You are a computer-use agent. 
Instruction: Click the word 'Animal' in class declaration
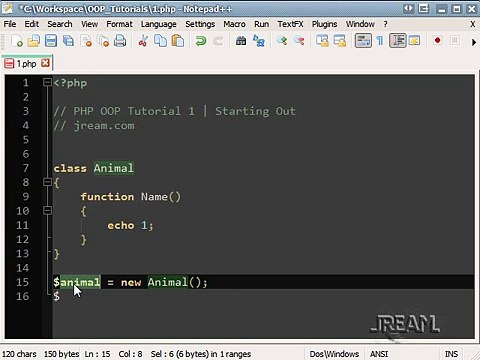pyautogui.click(x=114, y=168)
